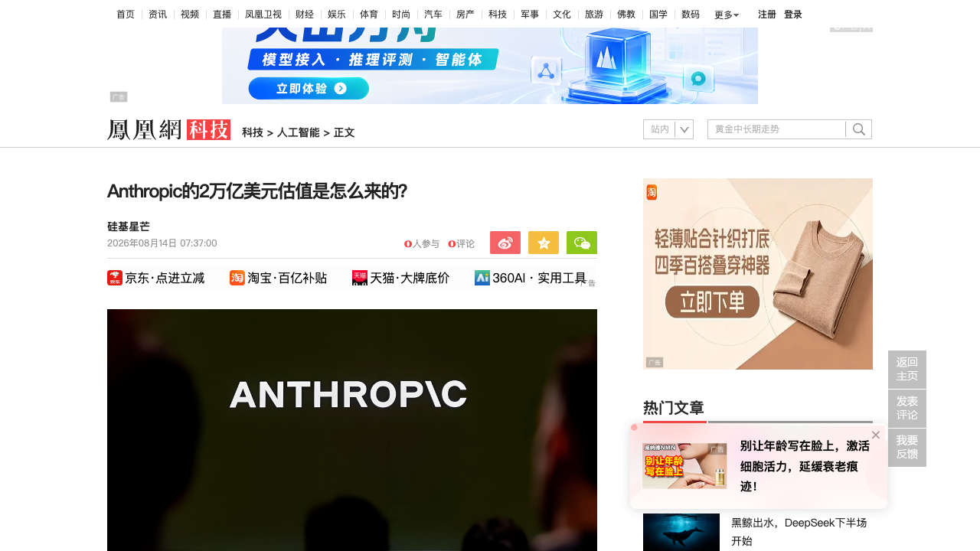This screenshot has width=980, height=551.
Task: Open the JD.com 京东·点进立减 link
Action: point(156,278)
